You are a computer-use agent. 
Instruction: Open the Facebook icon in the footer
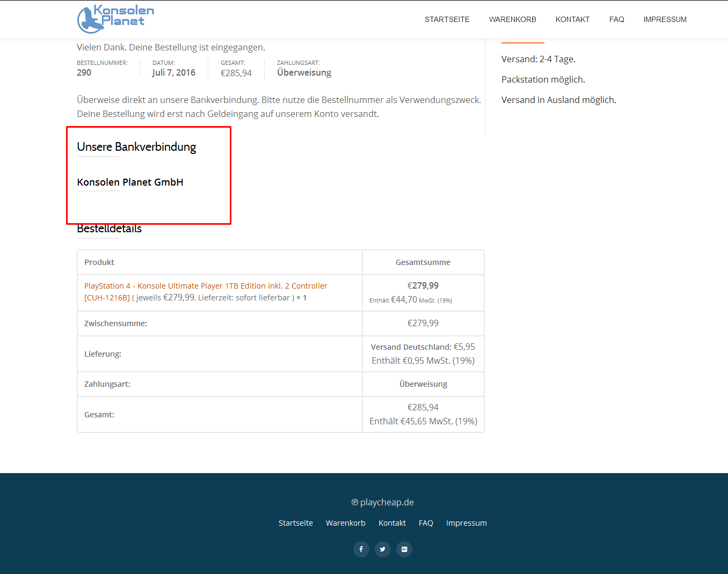(x=361, y=549)
